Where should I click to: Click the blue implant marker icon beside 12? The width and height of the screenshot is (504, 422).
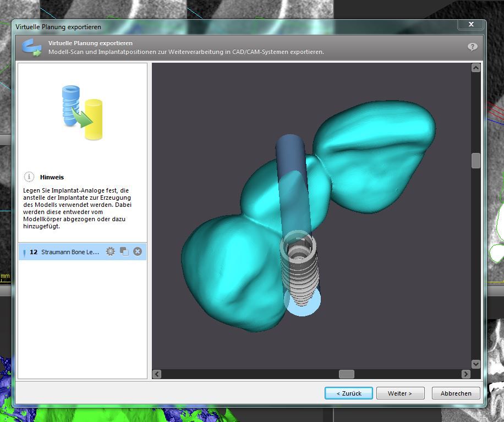(24, 253)
